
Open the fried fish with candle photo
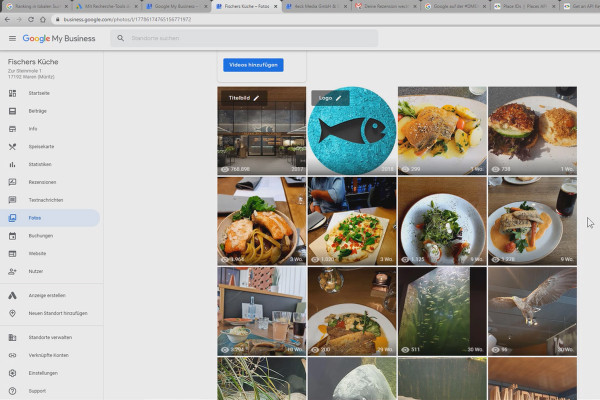(x=352, y=311)
